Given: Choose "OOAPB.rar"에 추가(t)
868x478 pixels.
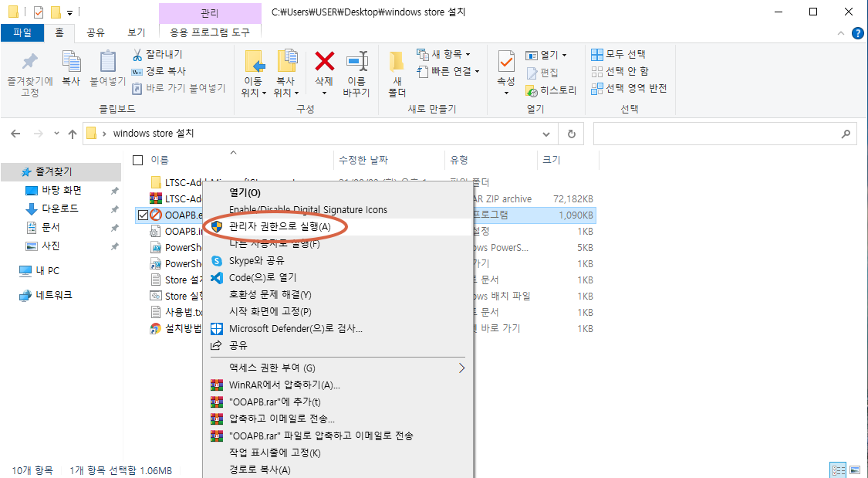Looking at the screenshot, I should [x=275, y=402].
